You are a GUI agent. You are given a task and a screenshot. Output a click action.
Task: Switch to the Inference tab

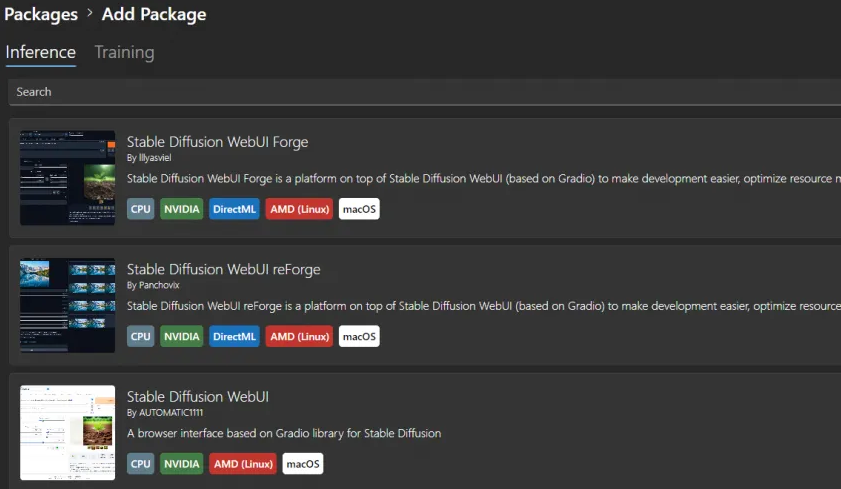[41, 52]
